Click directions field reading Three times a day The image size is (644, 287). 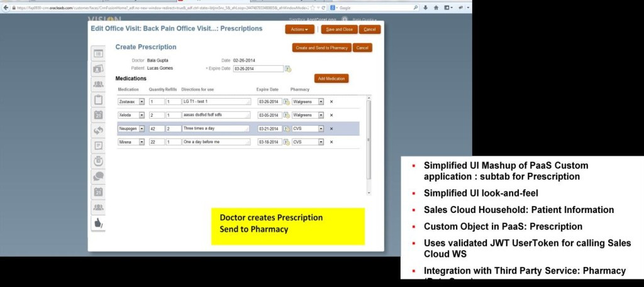click(216, 129)
